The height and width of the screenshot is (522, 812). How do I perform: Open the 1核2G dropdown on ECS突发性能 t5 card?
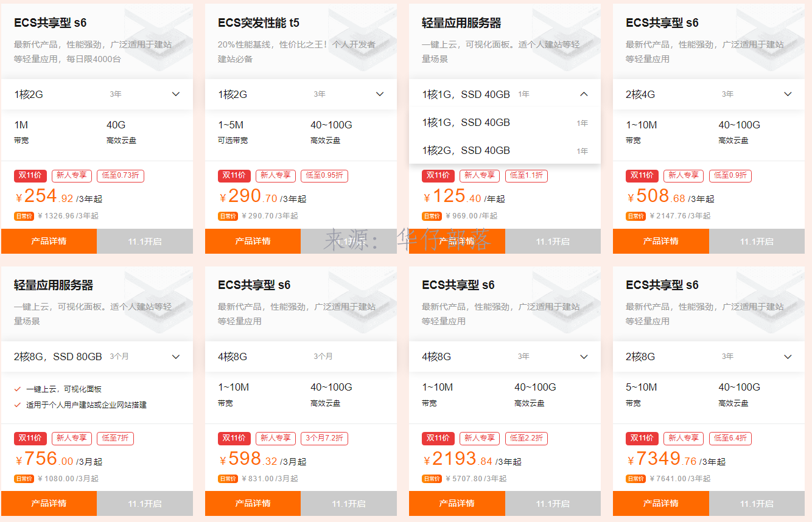(x=301, y=94)
